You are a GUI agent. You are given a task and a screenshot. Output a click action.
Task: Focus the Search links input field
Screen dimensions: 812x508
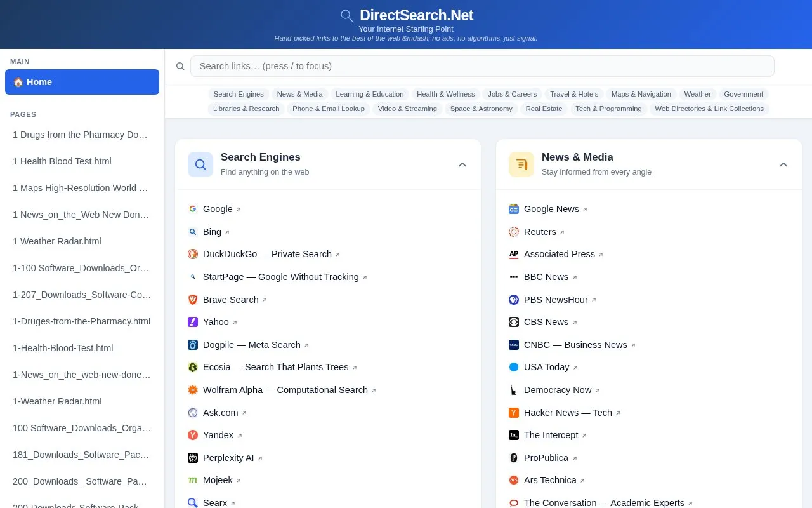pyautogui.click(x=482, y=66)
